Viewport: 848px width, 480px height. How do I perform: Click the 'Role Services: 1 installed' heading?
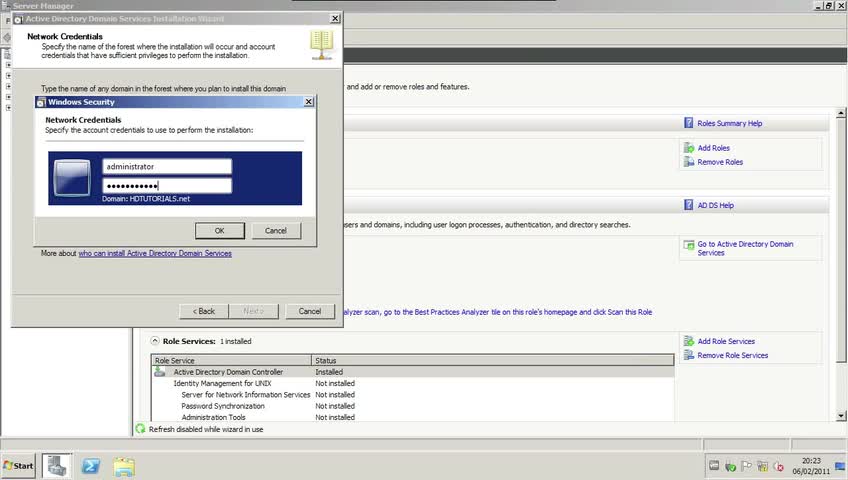pos(207,341)
